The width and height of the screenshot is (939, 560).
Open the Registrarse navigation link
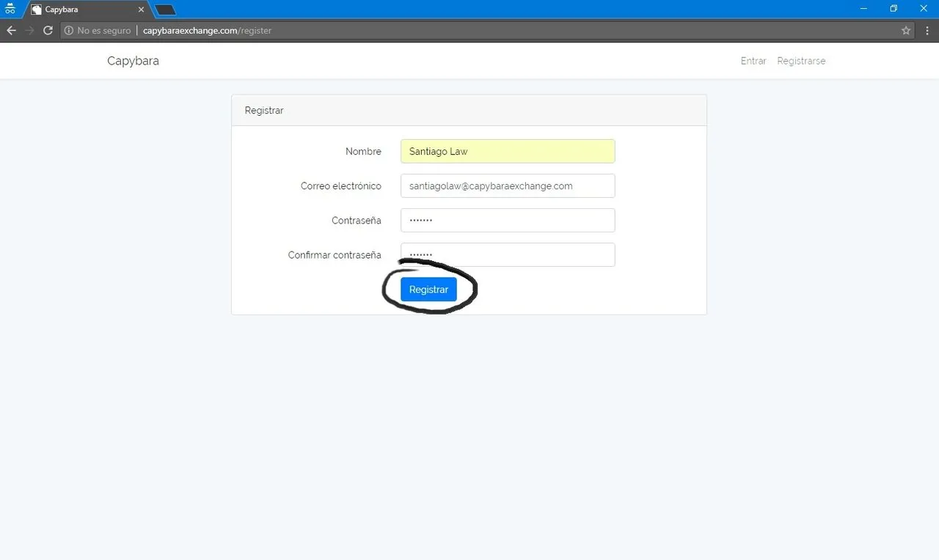coord(801,61)
